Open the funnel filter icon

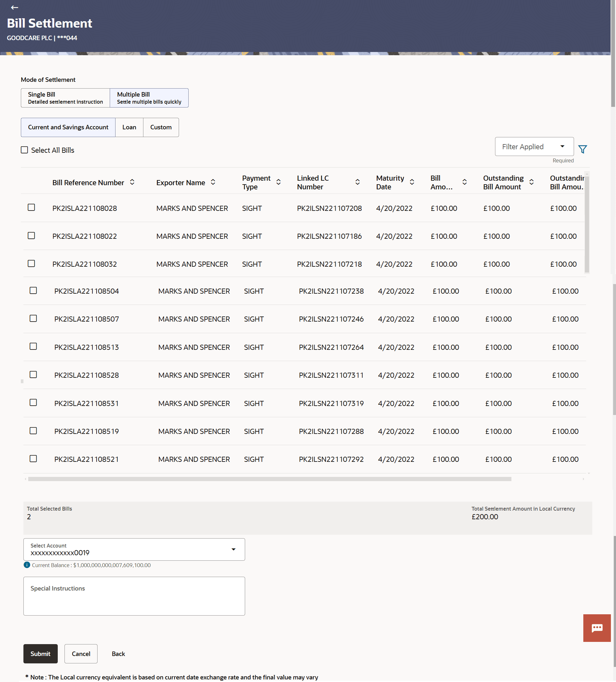click(x=582, y=149)
